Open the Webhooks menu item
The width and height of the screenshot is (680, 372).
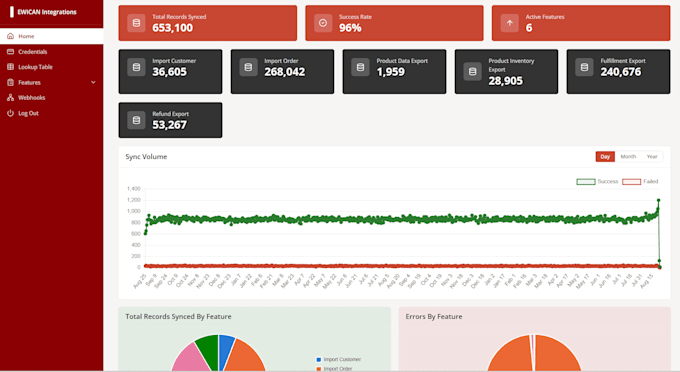pos(52,98)
